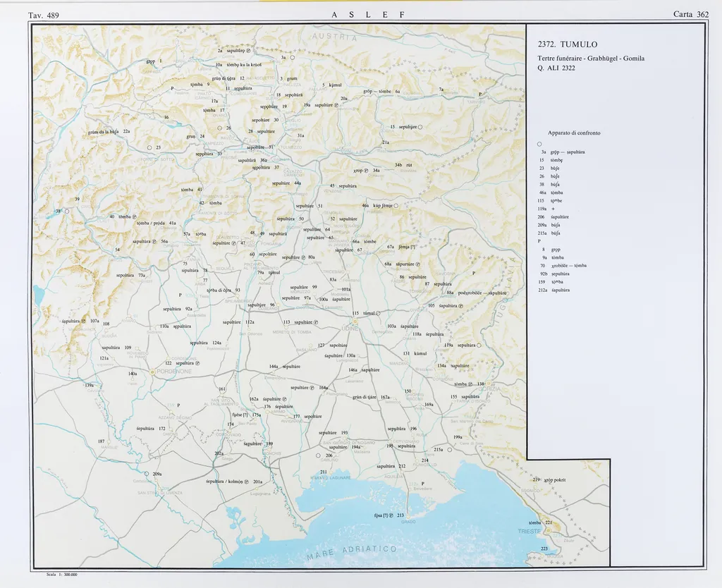The width and height of the screenshot is (722, 588).
Task: Click the Pordenone city marker
Action: [154, 372]
